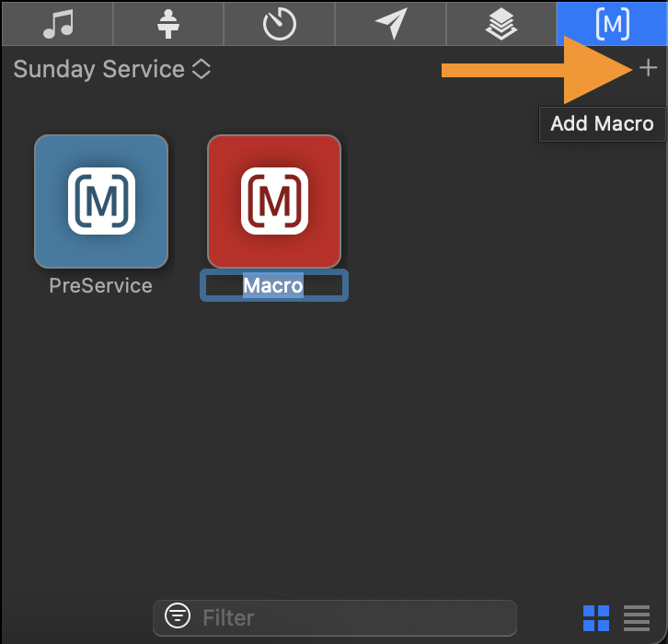
Task: Click the white M icon in the blue tile
Action: pos(101,201)
